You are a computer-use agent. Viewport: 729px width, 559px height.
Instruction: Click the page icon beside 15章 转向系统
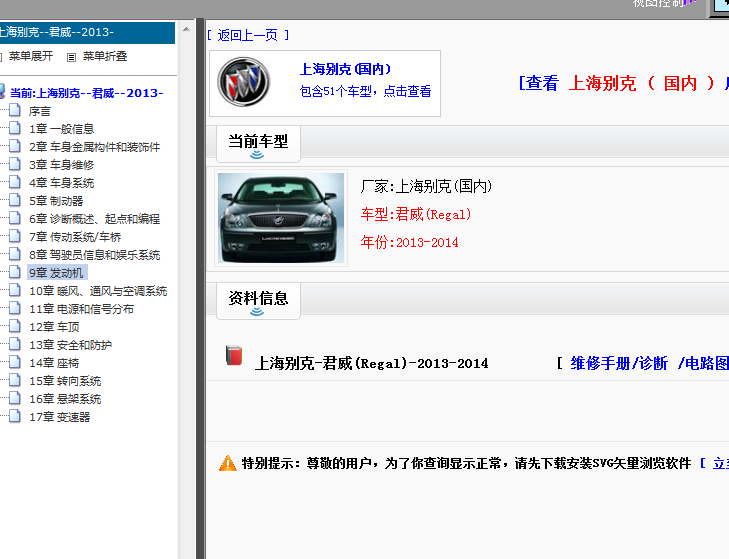point(15,380)
